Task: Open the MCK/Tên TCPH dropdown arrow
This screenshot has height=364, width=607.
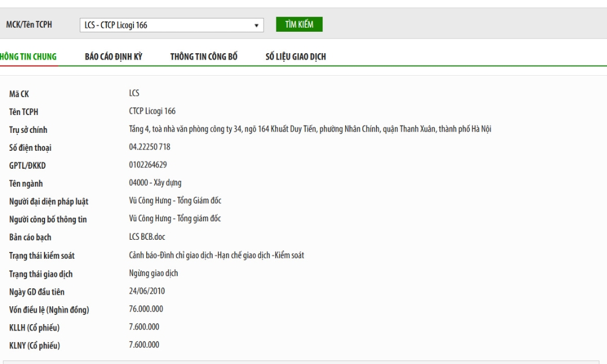Action: (x=256, y=25)
